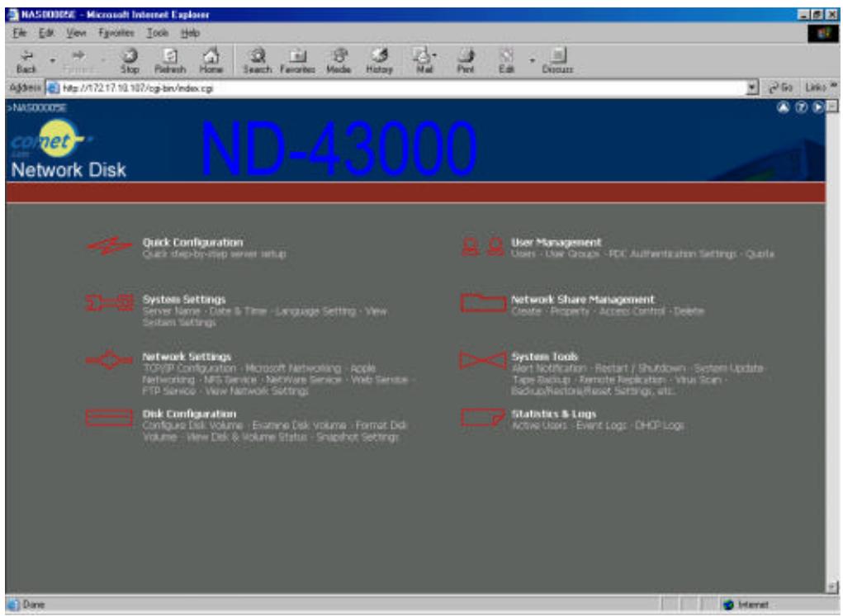Click the Disk Configuration drive icon
The height and width of the screenshot is (616, 843).
pos(109,418)
